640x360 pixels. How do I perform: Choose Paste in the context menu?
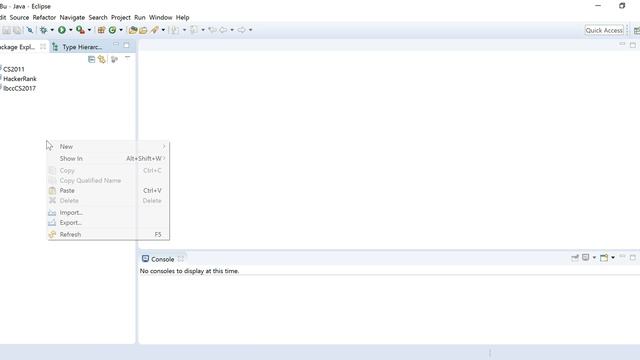click(x=109, y=191)
